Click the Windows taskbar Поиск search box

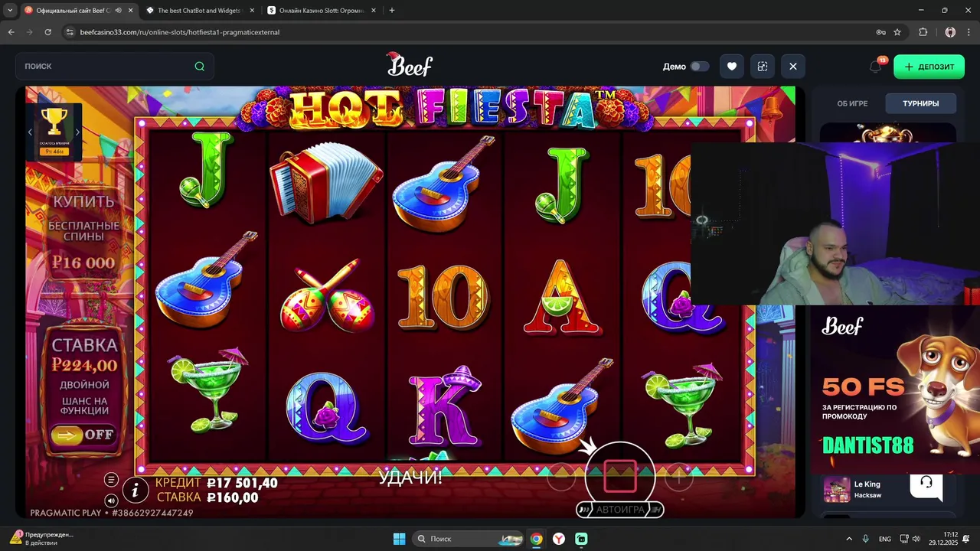(469, 539)
